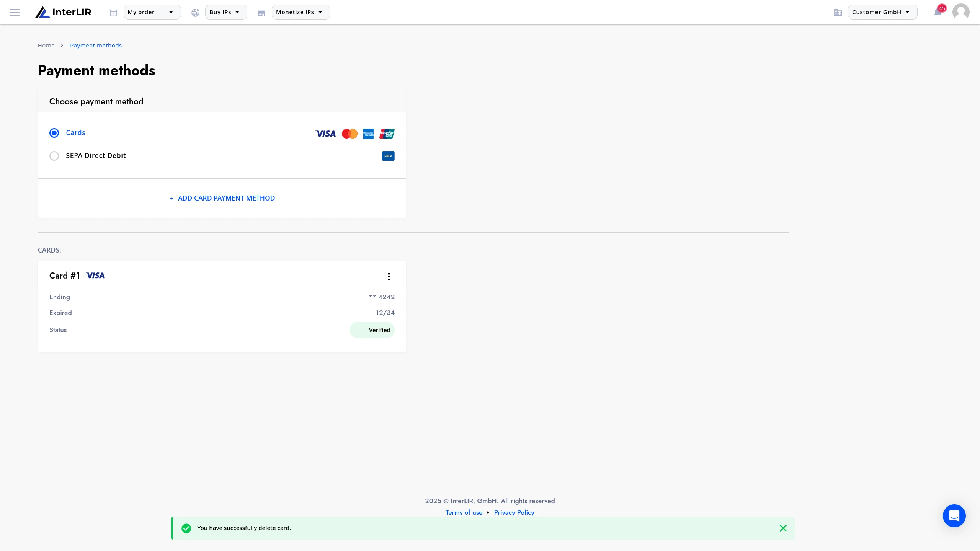Click the UnionPay logo

[387, 134]
